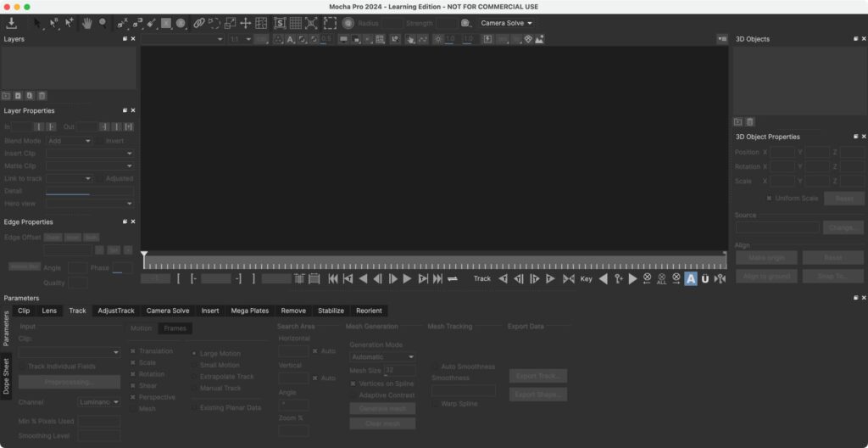Image resolution: width=868 pixels, height=448 pixels.
Task: Click the delete layer trash icon in Layers
Action: click(42, 96)
